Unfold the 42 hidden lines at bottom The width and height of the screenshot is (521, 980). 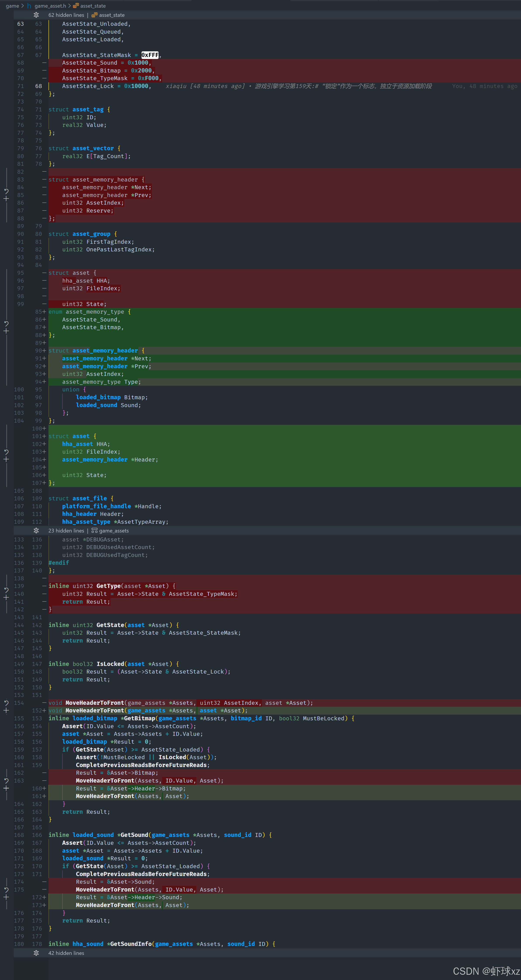click(x=36, y=953)
